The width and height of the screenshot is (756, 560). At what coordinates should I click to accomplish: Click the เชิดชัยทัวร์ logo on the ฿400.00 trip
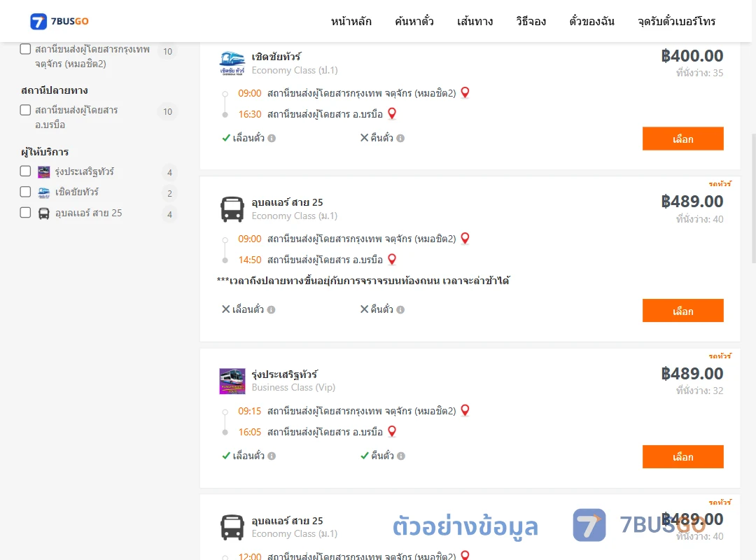tap(232, 63)
